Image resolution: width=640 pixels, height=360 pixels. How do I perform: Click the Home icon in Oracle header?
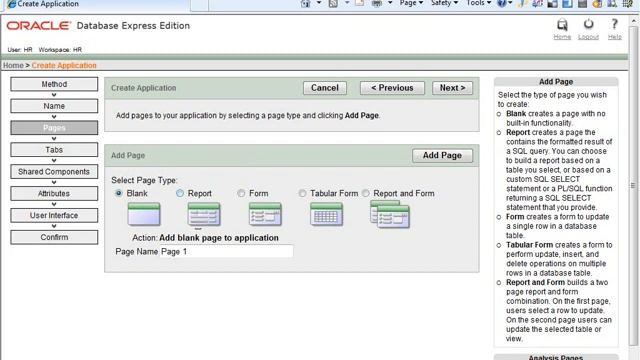(x=562, y=25)
